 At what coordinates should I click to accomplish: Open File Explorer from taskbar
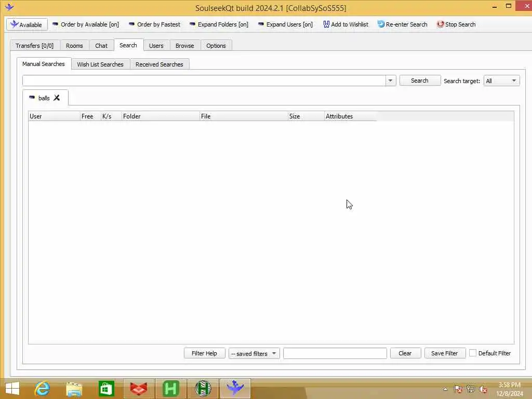coord(74,389)
